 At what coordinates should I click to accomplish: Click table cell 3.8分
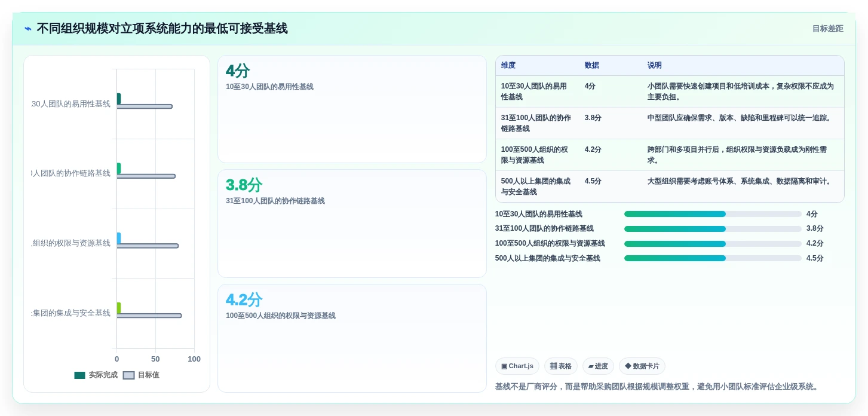[593, 118]
